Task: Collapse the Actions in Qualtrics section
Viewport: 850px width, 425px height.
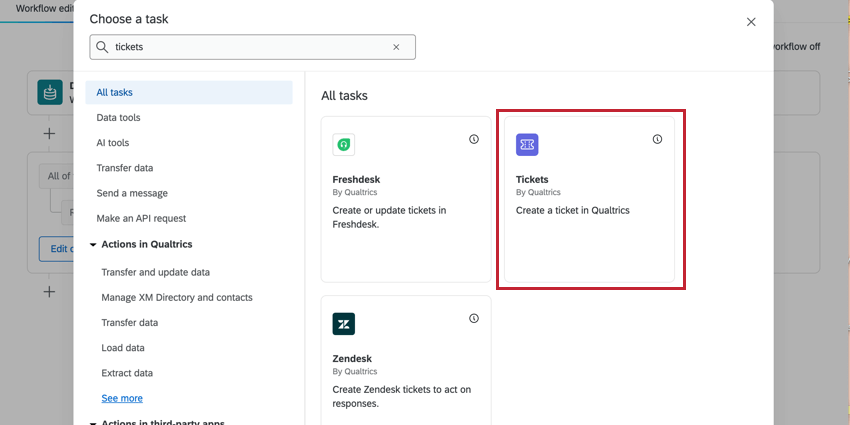Action: click(92, 244)
